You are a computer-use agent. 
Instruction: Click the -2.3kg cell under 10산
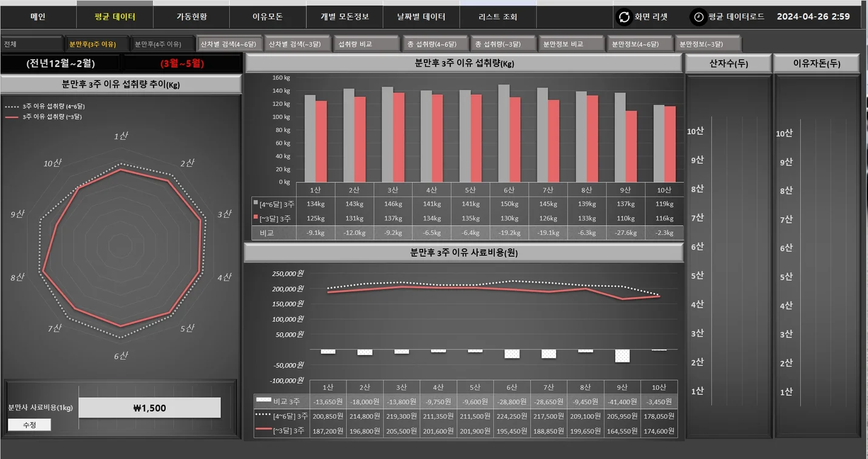coord(664,233)
